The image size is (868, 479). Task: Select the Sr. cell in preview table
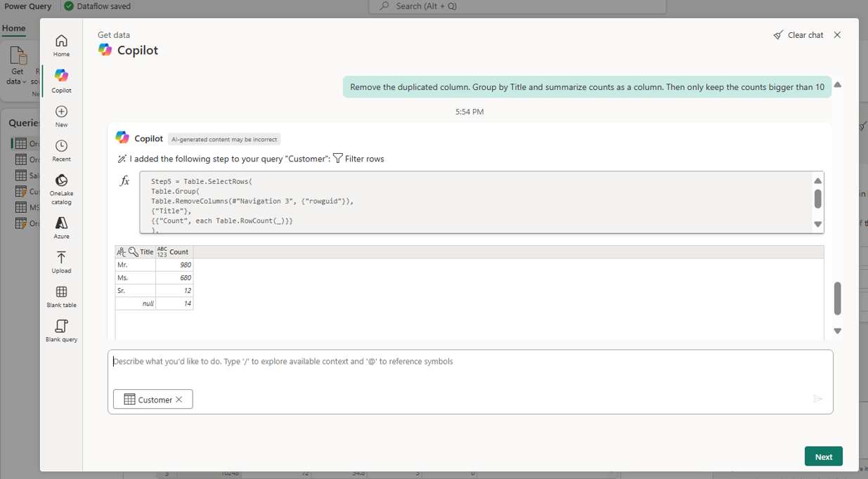[135, 290]
